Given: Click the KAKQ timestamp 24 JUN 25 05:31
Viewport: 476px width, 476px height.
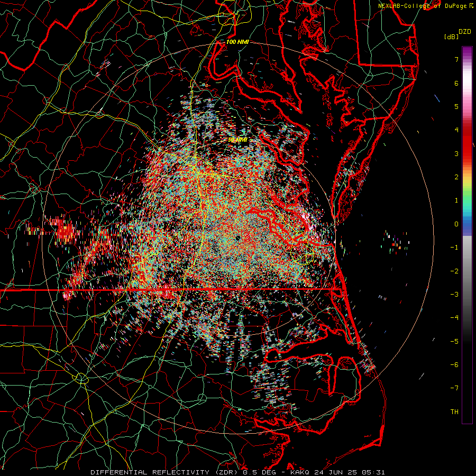Looking at the screenshot, I should coord(337,472).
